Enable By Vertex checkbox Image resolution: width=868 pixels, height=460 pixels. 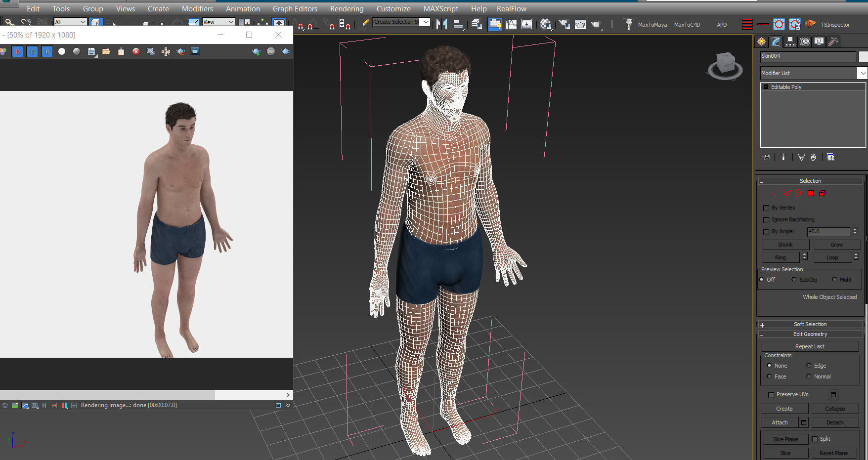[x=766, y=208]
